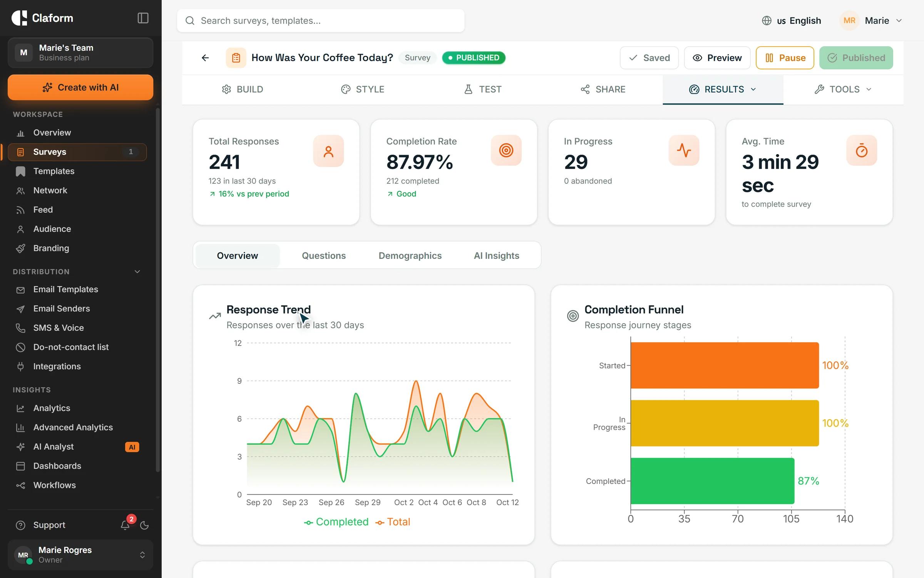
Task: Open Do-not-contact list
Action: tap(77, 347)
